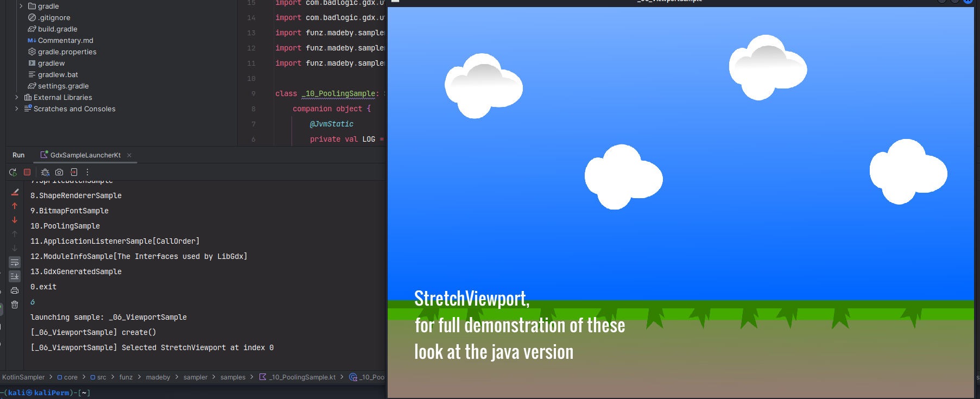Image resolution: width=980 pixels, height=399 pixels.
Task: Click the @JvmStatic annotation in editor
Action: (332, 124)
